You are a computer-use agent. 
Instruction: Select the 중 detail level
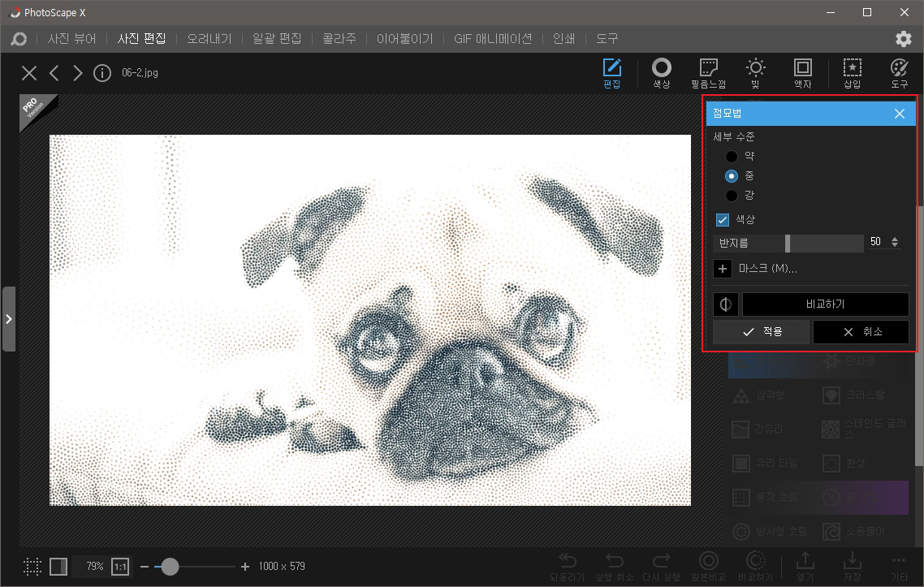tap(732, 175)
